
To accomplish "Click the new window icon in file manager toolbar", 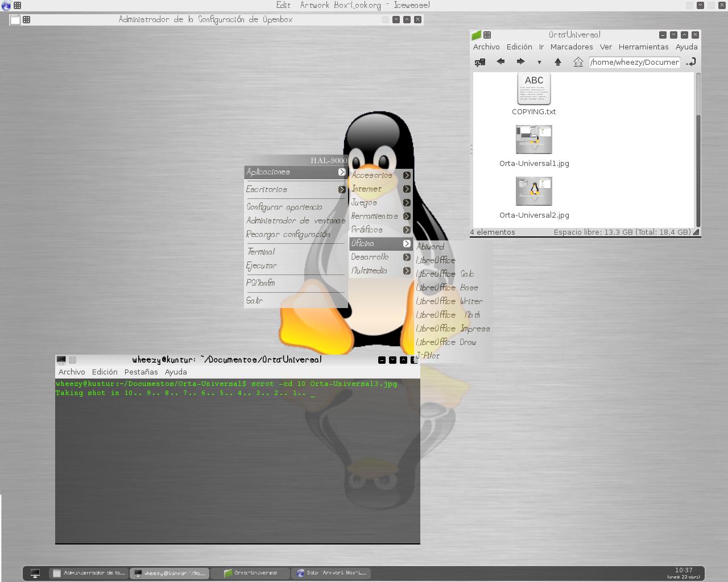I will [480, 62].
